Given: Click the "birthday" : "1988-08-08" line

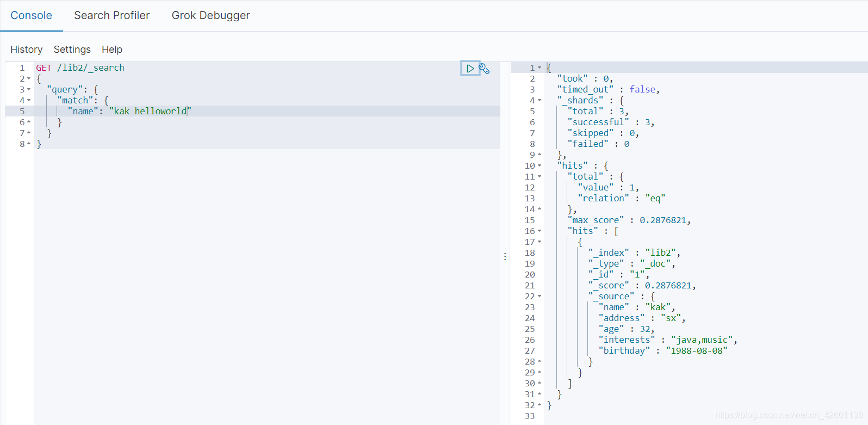Looking at the screenshot, I should coord(663,351).
